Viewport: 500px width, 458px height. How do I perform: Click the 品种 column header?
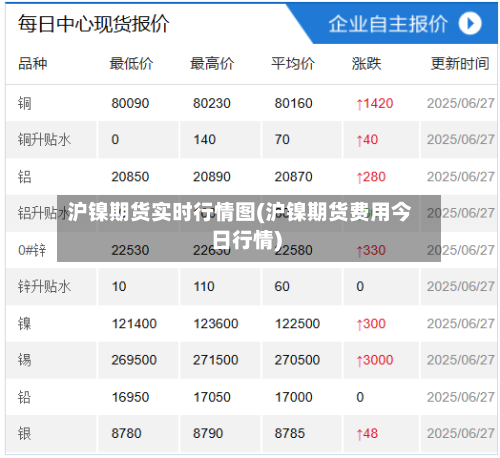coord(32,64)
